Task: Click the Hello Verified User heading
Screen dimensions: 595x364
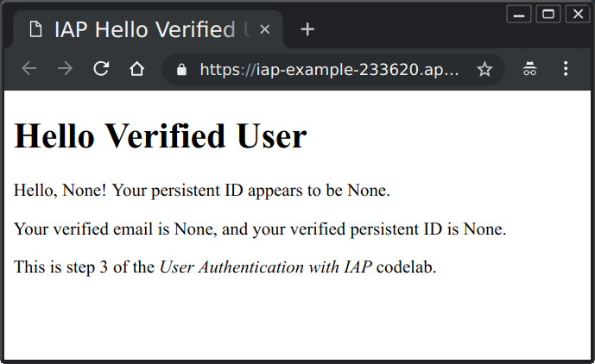Action: pos(161,136)
